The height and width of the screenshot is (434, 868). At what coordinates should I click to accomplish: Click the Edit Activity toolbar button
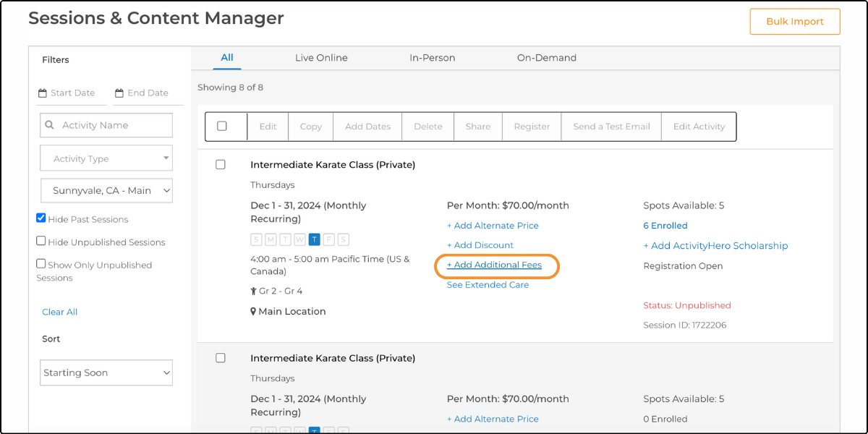pos(699,127)
